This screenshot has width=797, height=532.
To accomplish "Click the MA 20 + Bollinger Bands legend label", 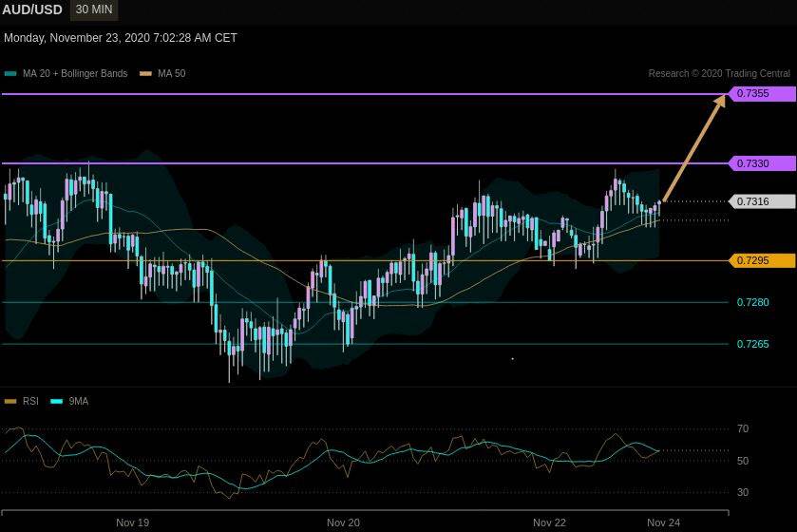I will tap(75, 74).
